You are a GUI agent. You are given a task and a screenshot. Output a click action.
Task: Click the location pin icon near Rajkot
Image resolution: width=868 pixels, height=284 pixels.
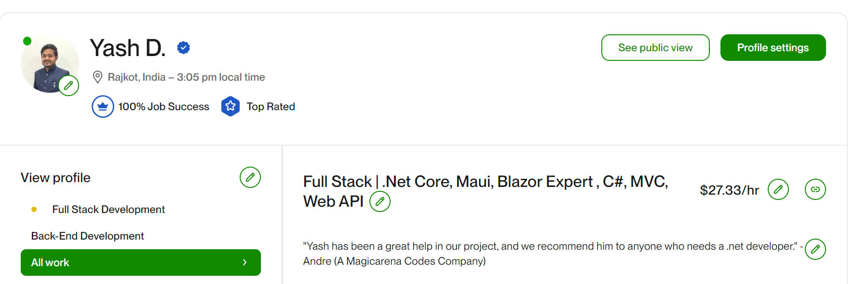point(97,77)
